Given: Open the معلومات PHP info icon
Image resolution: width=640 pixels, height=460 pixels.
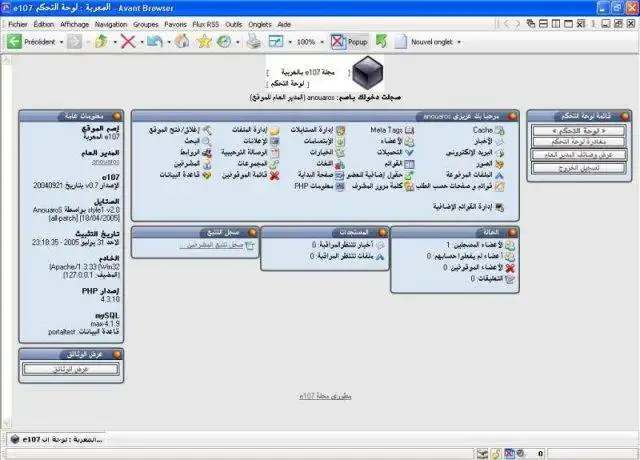Looking at the screenshot, I should [340, 187].
